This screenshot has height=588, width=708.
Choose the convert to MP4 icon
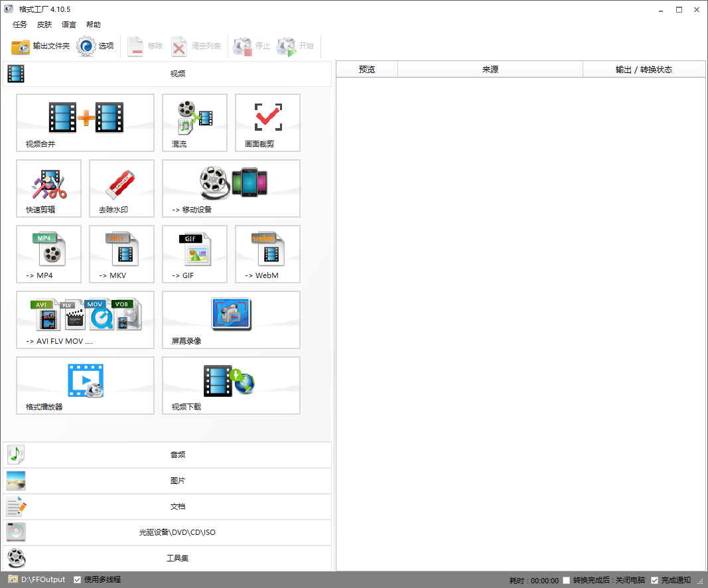[x=48, y=254]
